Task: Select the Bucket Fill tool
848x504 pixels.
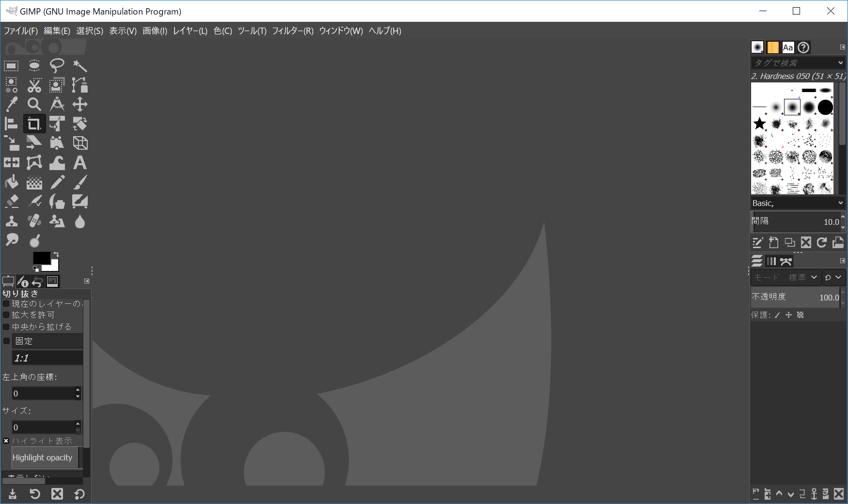Action: 12,182
